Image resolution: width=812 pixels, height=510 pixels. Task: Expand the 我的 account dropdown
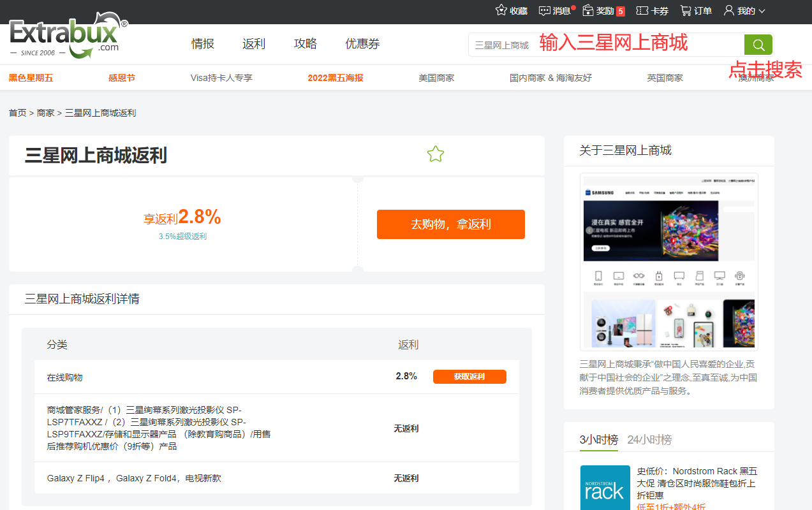(744, 11)
